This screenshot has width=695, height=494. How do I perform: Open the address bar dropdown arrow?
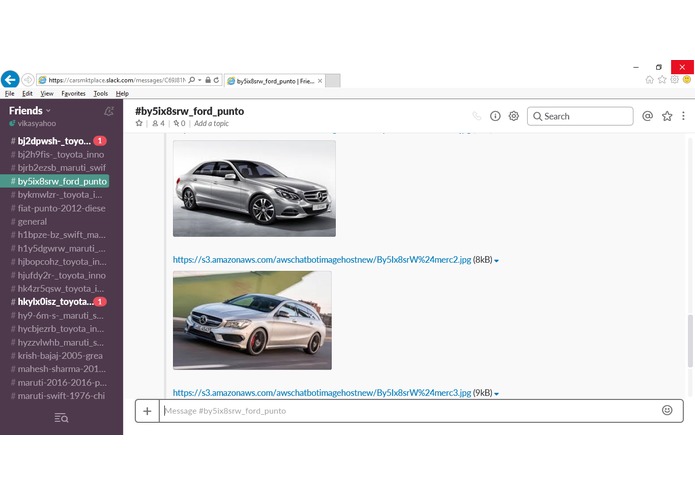tap(200, 80)
